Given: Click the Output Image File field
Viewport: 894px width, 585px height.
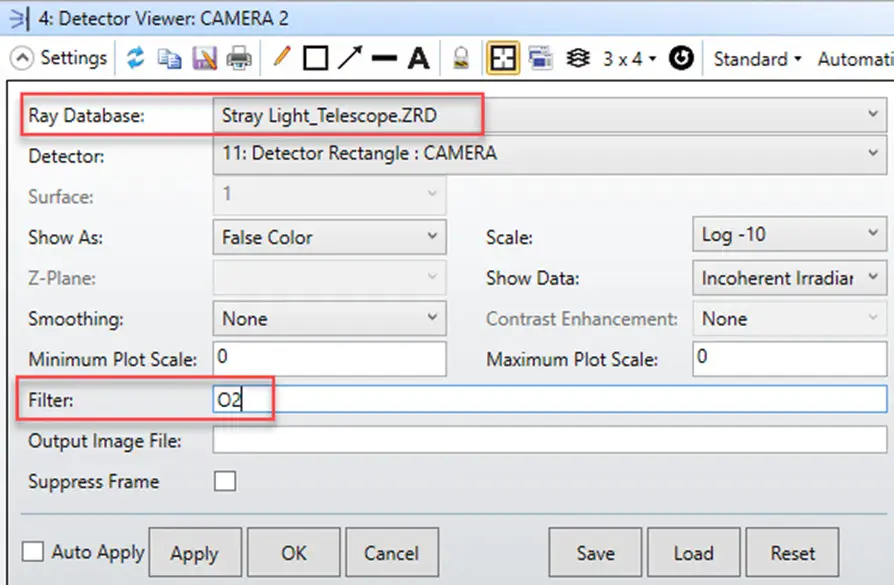Looking at the screenshot, I should click(550, 440).
